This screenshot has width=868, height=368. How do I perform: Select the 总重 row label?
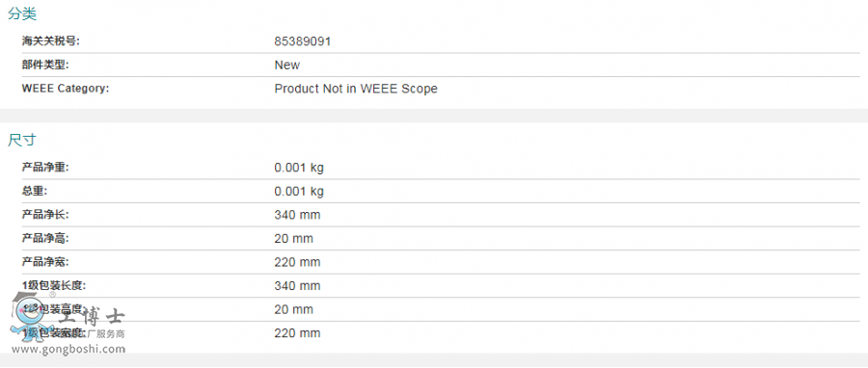click(x=35, y=191)
